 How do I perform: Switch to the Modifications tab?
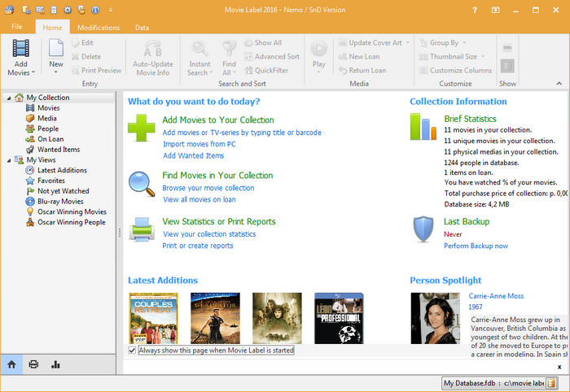tap(99, 28)
